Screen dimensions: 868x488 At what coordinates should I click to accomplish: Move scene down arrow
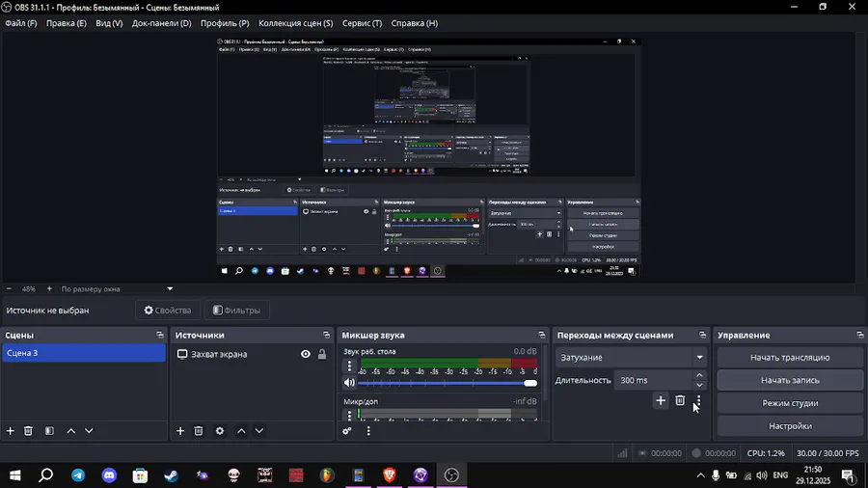tap(89, 431)
